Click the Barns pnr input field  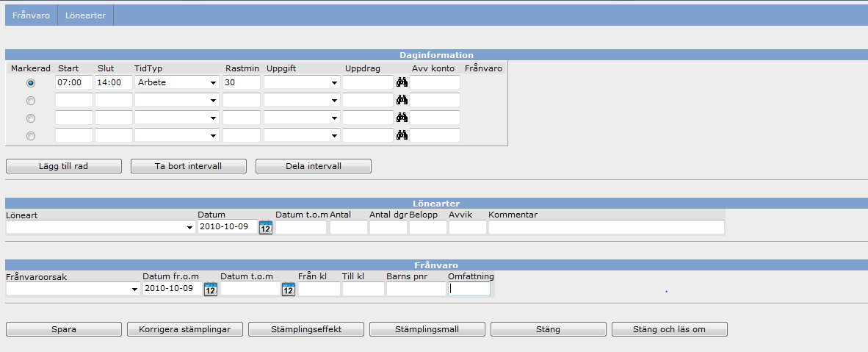(x=416, y=289)
